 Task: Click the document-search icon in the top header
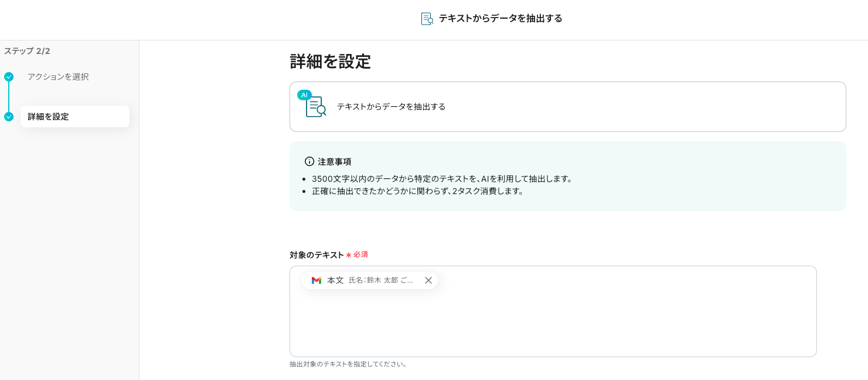tap(427, 19)
